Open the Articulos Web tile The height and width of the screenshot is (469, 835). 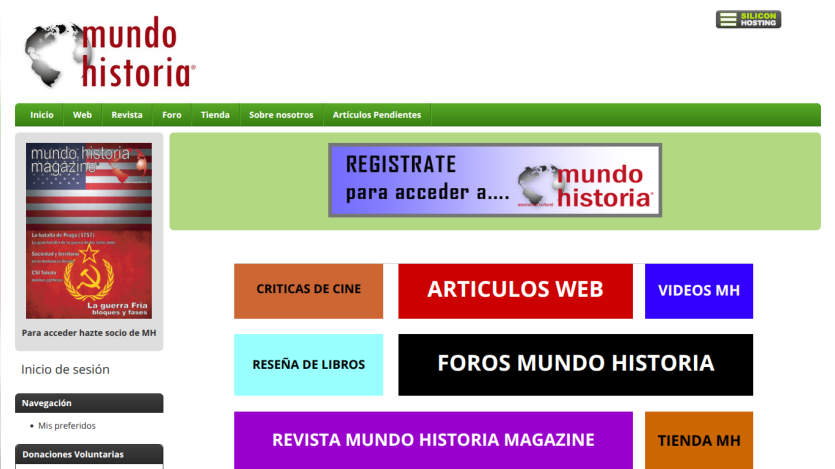click(515, 291)
